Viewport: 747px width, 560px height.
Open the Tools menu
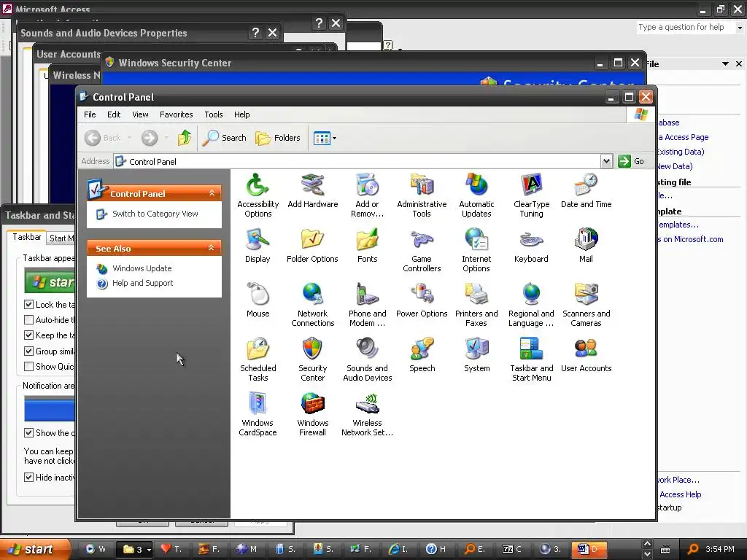tap(214, 114)
